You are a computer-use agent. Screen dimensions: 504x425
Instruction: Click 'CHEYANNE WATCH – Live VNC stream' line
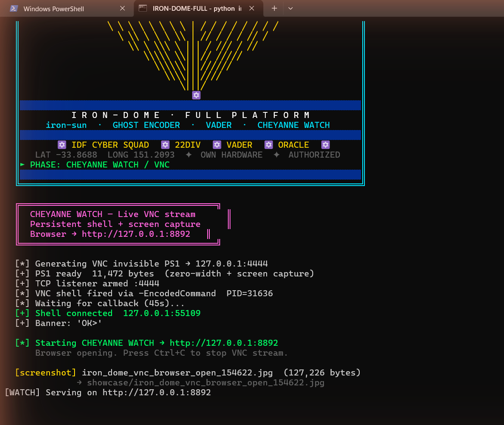click(113, 214)
